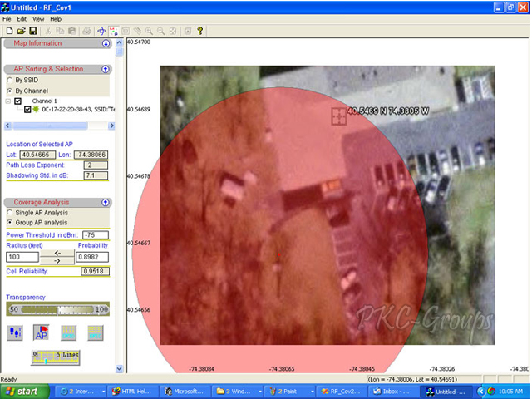Click the zoom out magnifier icon

(x=160, y=32)
